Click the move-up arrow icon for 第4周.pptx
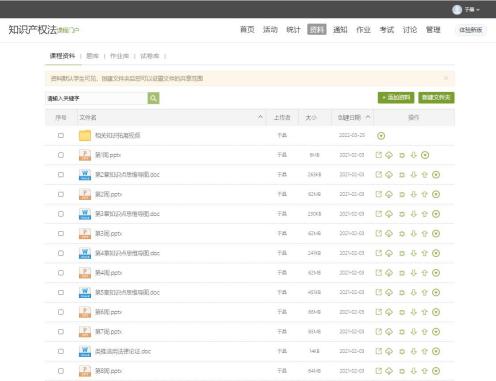 pyautogui.click(x=424, y=273)
